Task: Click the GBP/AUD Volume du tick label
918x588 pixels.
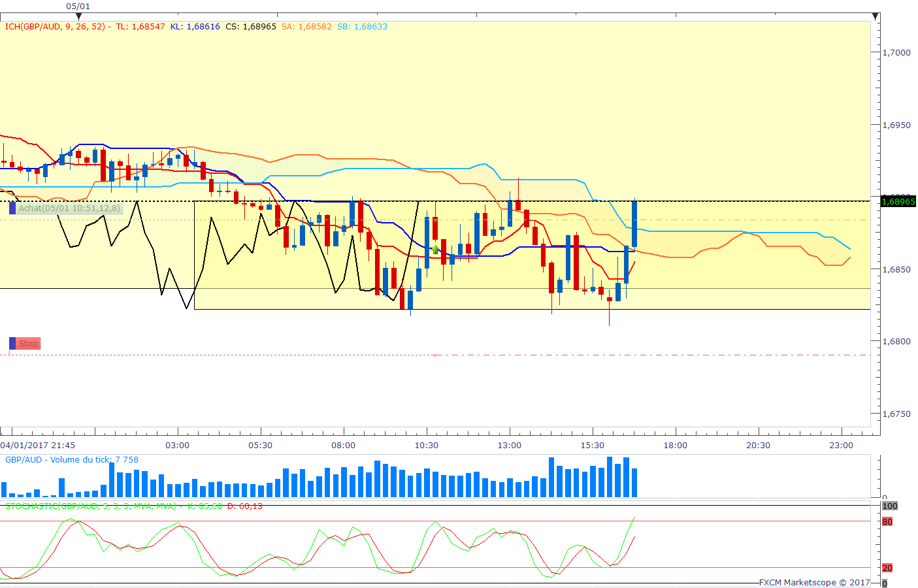Action: [x=72, y=460]
